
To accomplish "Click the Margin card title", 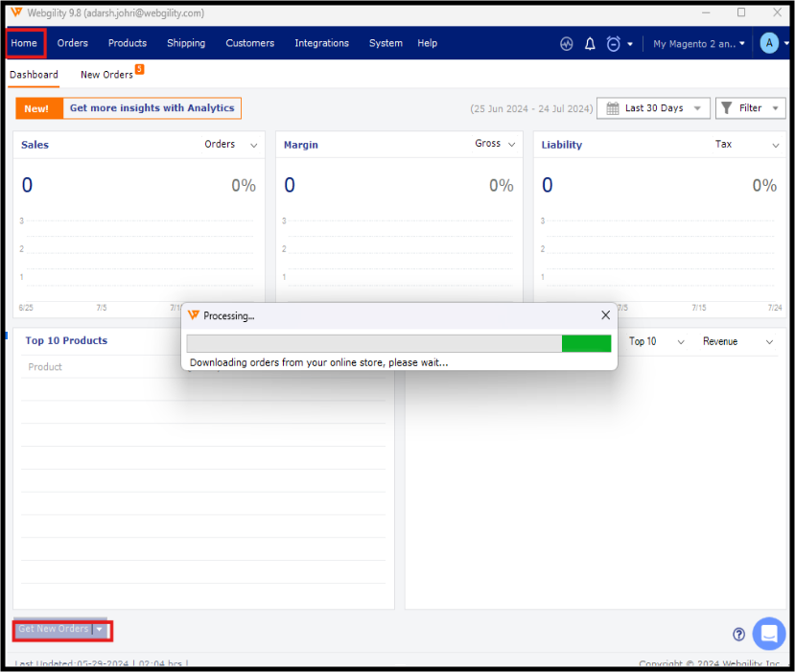I will pos(301,145).
